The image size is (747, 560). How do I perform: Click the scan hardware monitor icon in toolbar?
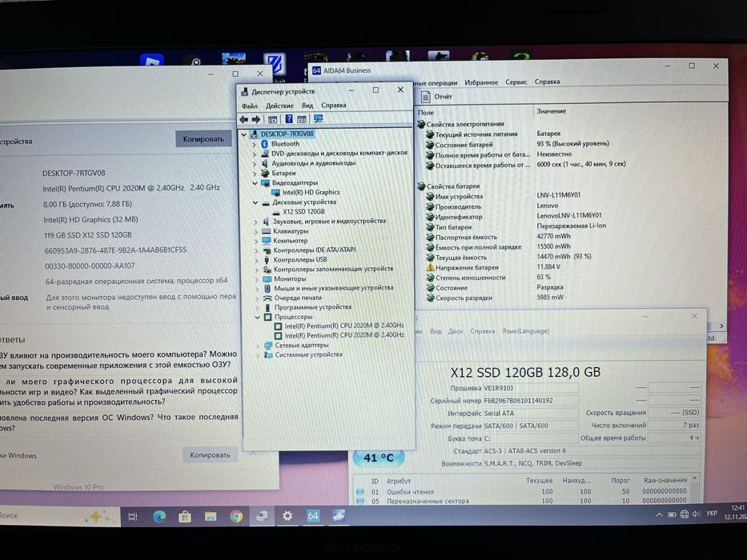point(318,119)
